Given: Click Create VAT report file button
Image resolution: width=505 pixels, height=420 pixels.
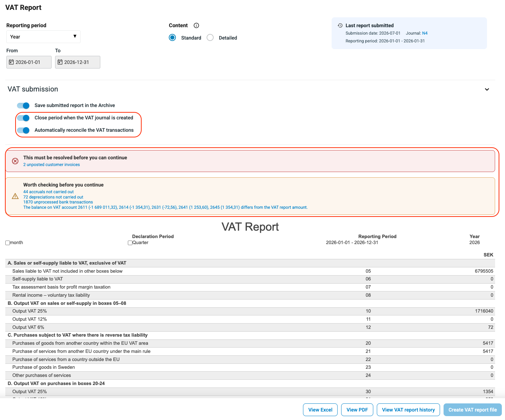Looking at the screenshot, I should click(x=473, y=410).
